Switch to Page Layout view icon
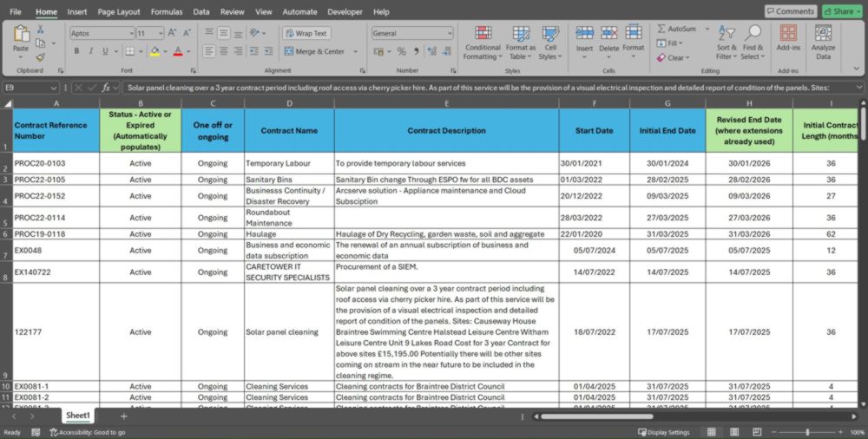The height and width of the screenshot is (439, 868). click(734, 432)
